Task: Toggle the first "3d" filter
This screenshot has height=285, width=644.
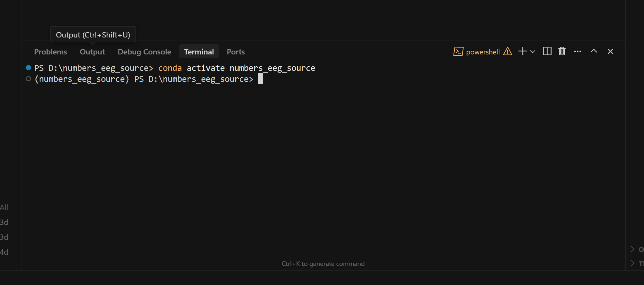Action: pyautogui.click(x=4, y=222)
